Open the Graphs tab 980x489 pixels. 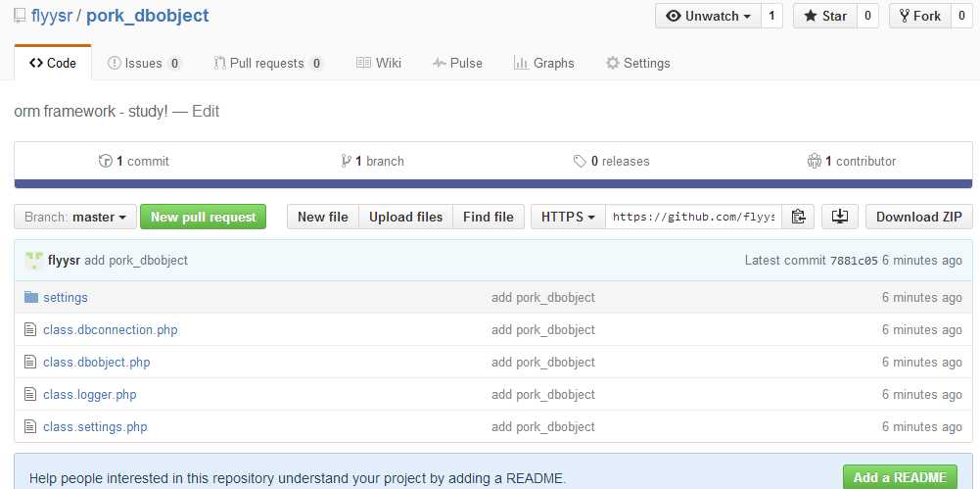[543, 63]
